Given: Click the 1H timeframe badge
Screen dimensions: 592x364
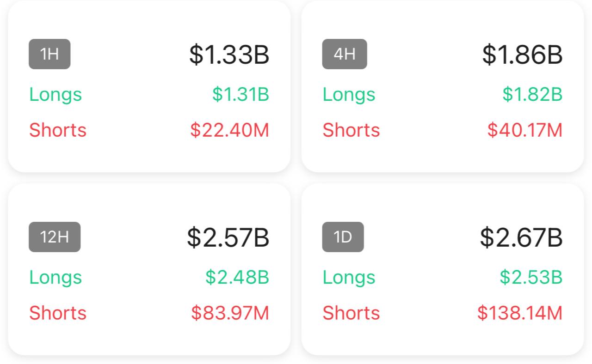Looking at the screenshot, I should (x=49, y=54).
